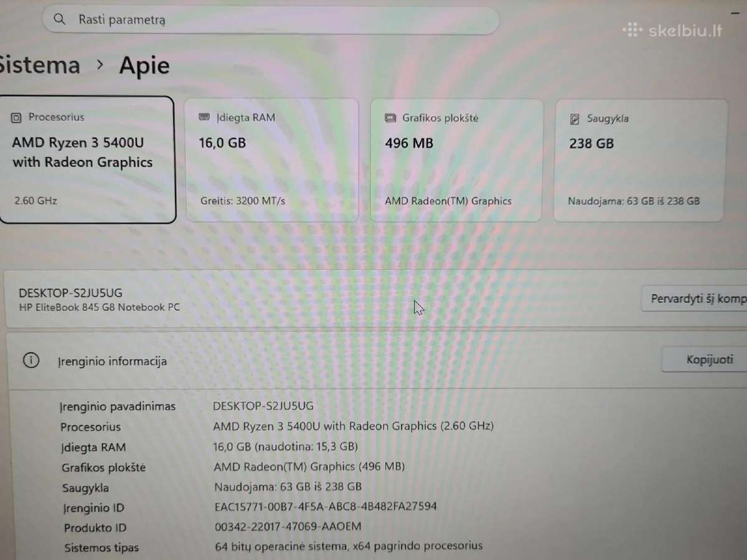This screenshot has height=560, width=747.
Task: Click the 'Įdiegta RAM' list row label
Action: tap(93, 447)
